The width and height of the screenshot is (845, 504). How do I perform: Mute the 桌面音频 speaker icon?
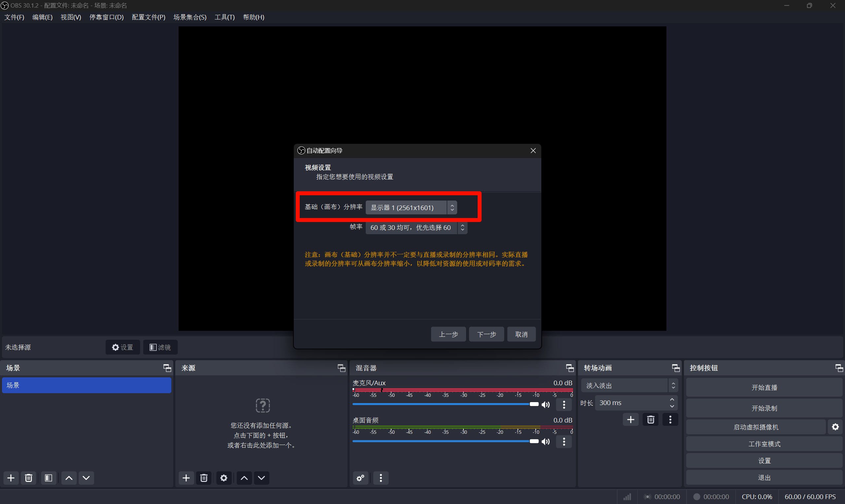546,442
